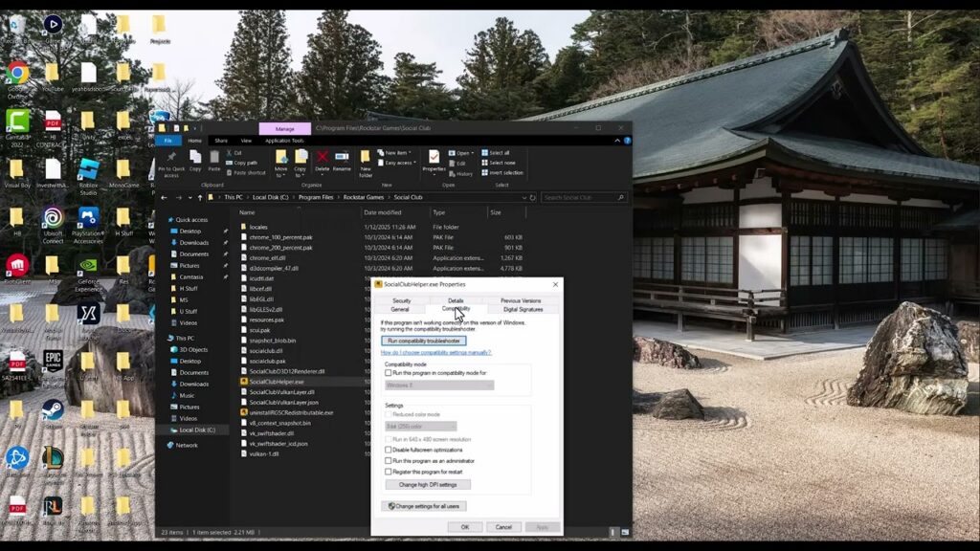Tick Disable fullscreen optimizations checkbox
Screen dimensions: 980x551
(x=389, y=450)
